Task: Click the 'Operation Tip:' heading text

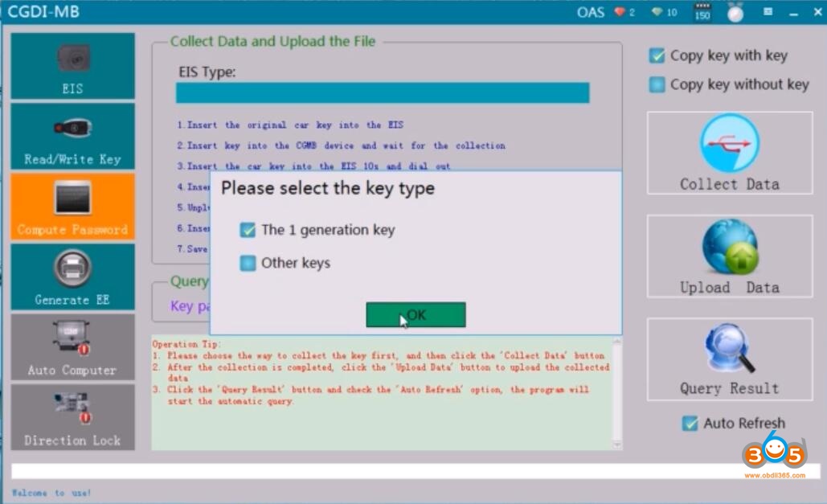Action: pyautogui.click(x=186, y=344)
